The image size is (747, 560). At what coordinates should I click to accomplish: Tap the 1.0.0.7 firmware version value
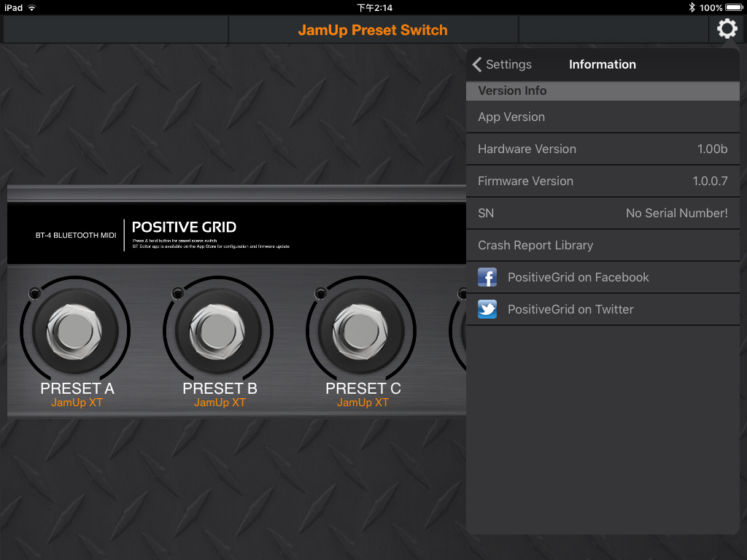tap(710, 181)
